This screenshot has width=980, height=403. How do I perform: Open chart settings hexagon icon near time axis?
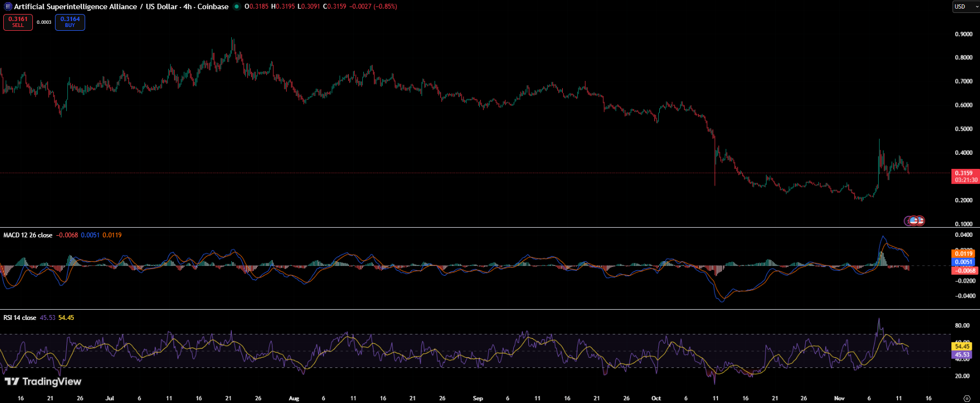[967, 399]
